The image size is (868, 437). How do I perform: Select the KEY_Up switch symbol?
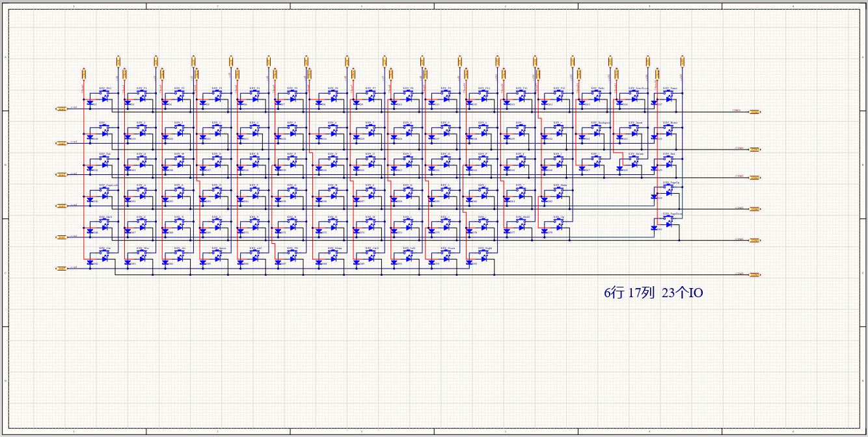click(x=558, y=221)
